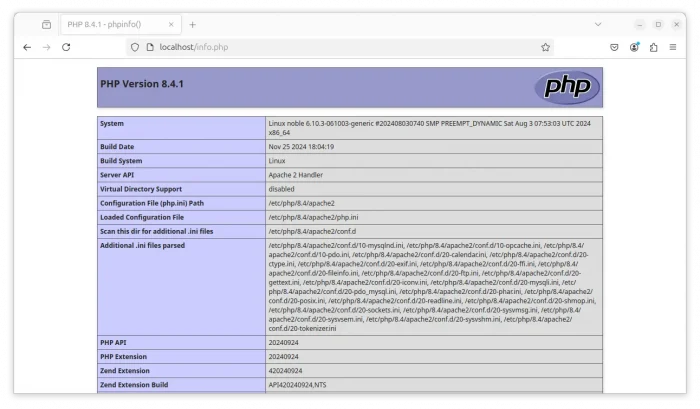Click the Configuration File (php.ini) Path label
Image resolution: width=700 pixels, height=409 pixels.
tap(152, 203)
